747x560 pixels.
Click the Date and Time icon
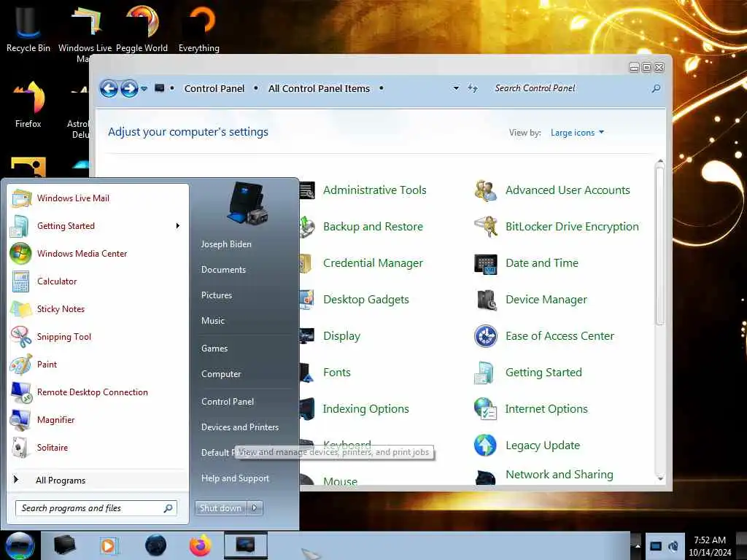pyautogui.click(x=485, y=263)
